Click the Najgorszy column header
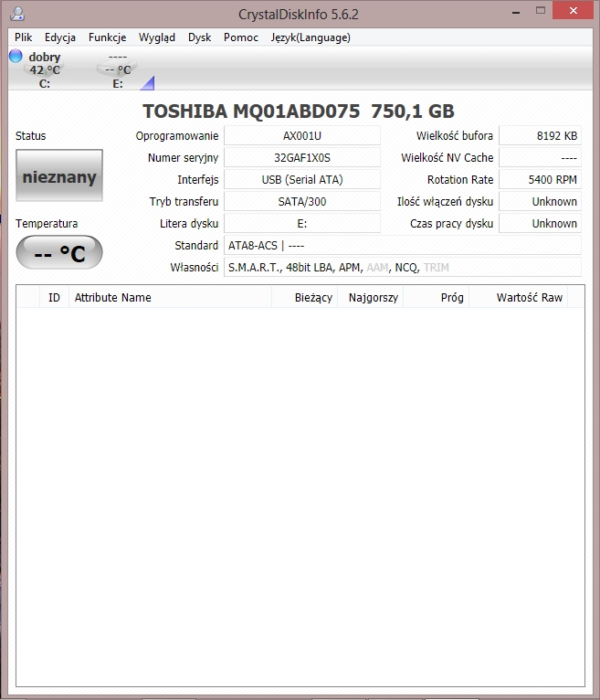This screenshot has height=700, width=600. (370, 297)
